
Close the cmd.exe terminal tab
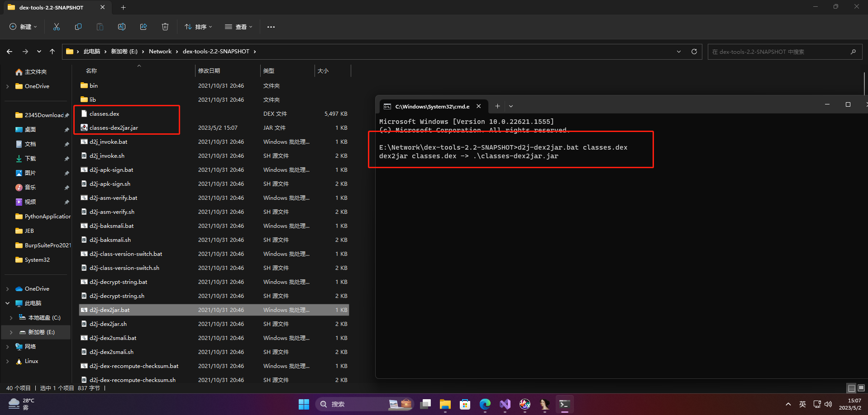[x=478, y=106]
